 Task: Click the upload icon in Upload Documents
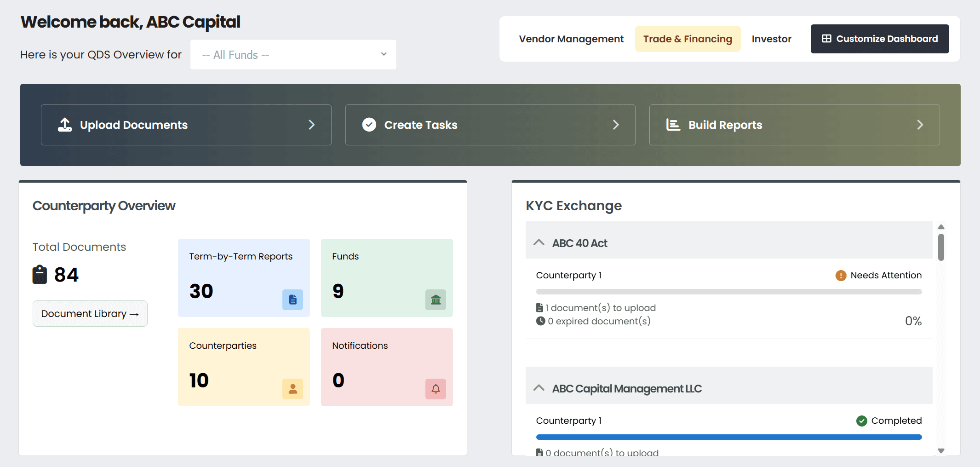pyautogui.click(x=65, y=125)
